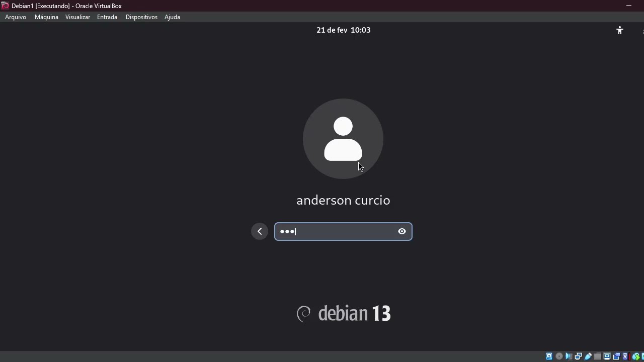Image resolution: width=644 pixels, height=362 pixels.
Task: Open the Arquivo menu
Action: pyautogui.click(x=16, y=17)
